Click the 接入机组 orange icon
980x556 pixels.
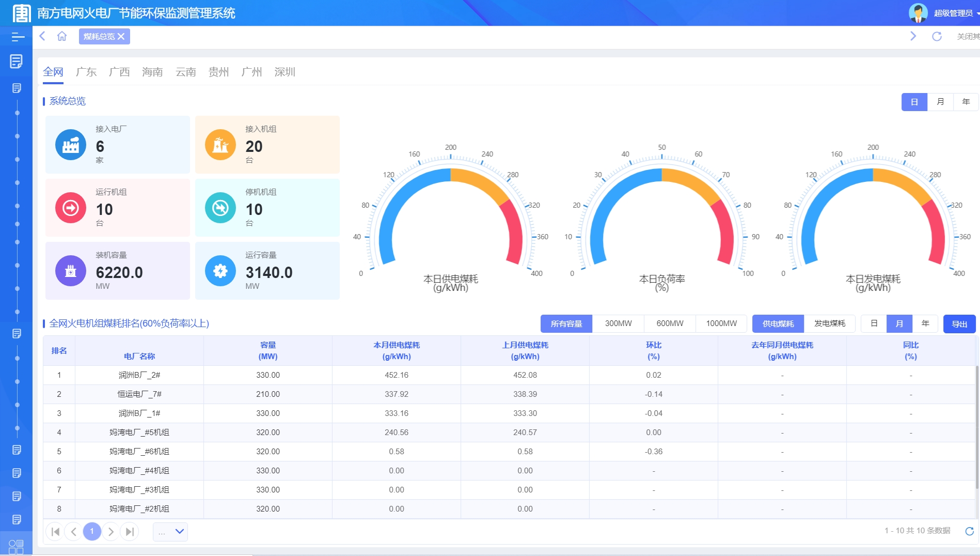[x=220, y=145]
